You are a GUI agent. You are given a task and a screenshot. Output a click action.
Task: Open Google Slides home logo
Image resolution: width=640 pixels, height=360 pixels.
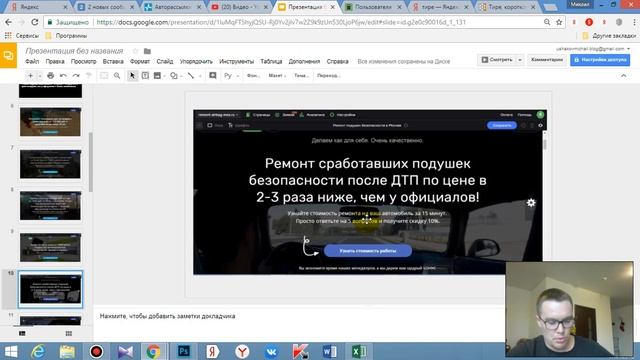9,56
